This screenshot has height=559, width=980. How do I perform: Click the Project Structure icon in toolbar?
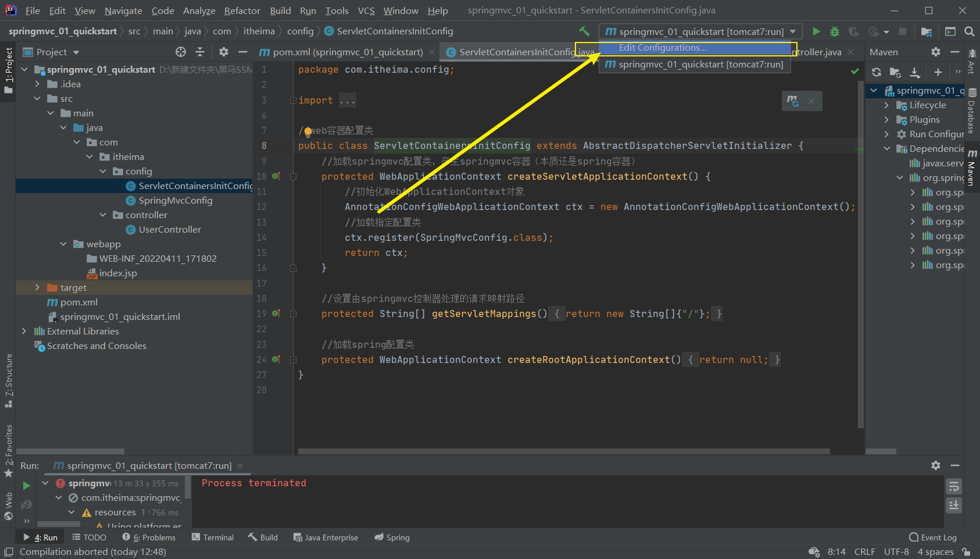click(x=927, y=31)
